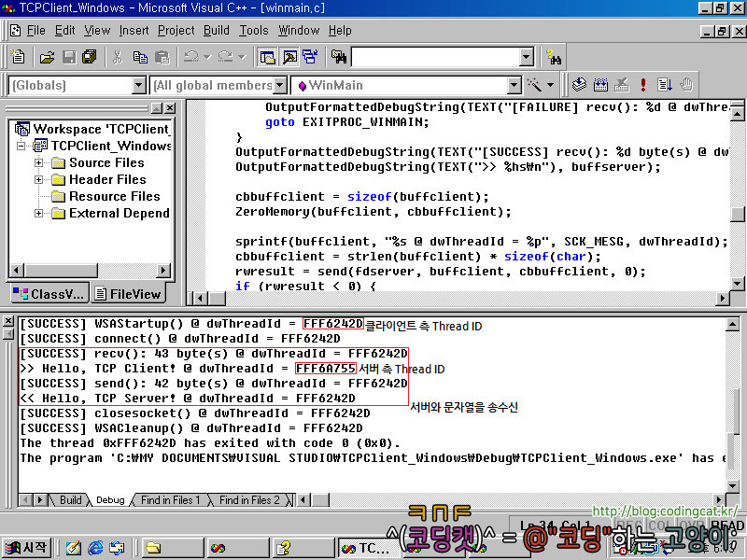This screenshot has height=560, width=747.
Task: Click the Save All documents icon
Action: (89, 56)
